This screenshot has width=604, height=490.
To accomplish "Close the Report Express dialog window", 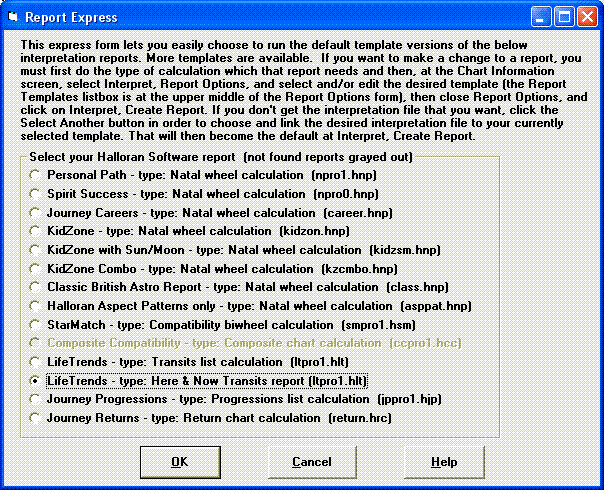I will pyautogui.click(x=584, y=17).
